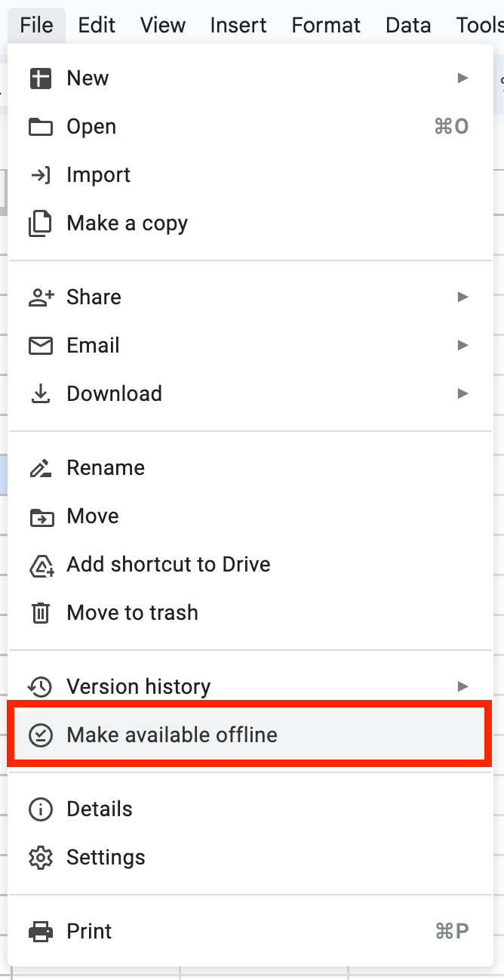This screenshot has width=504, height=980.
Task: Open the Settings entry
Action: coord(106,858)
